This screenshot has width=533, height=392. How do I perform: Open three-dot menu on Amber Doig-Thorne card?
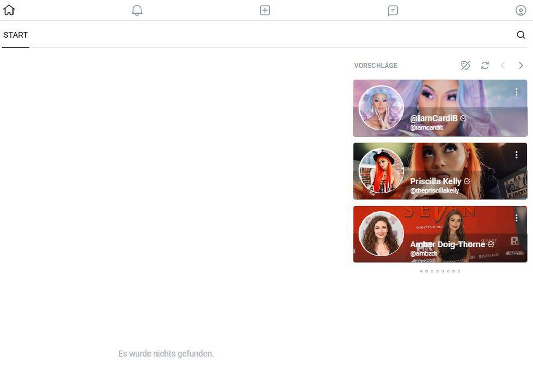[516, 218]
